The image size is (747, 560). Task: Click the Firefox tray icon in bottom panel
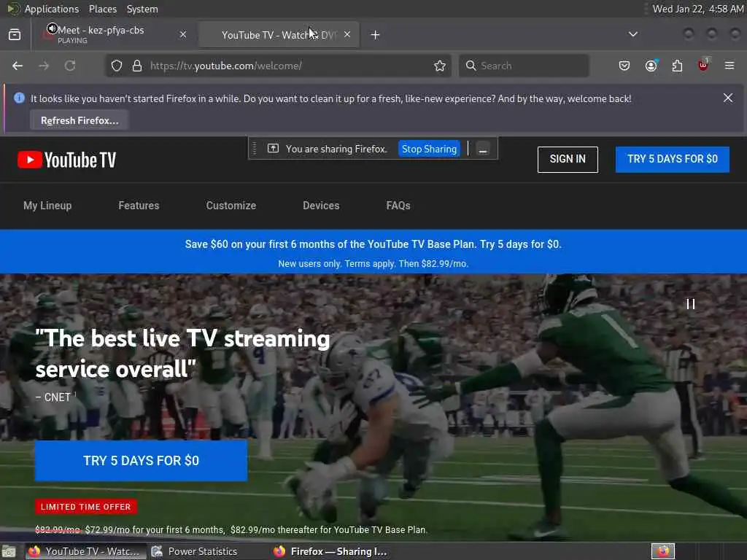(x=662, y=551)
